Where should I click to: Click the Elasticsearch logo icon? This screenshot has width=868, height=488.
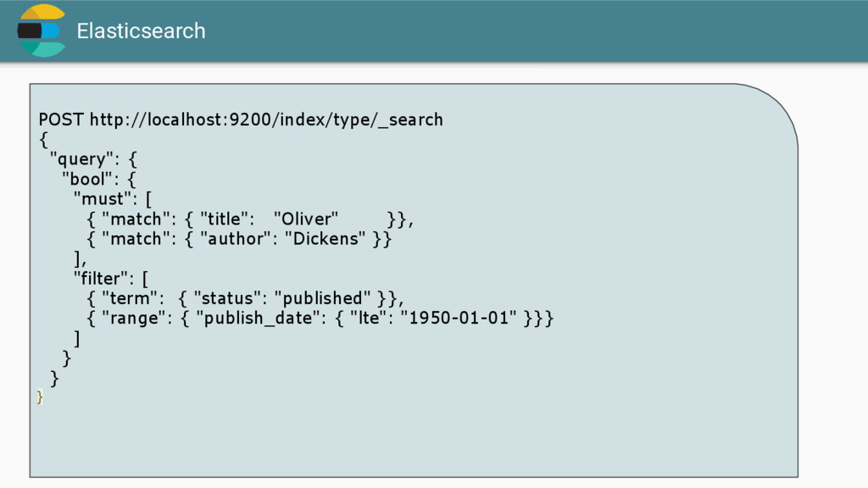pyautogui.click(x=42, y=30)
